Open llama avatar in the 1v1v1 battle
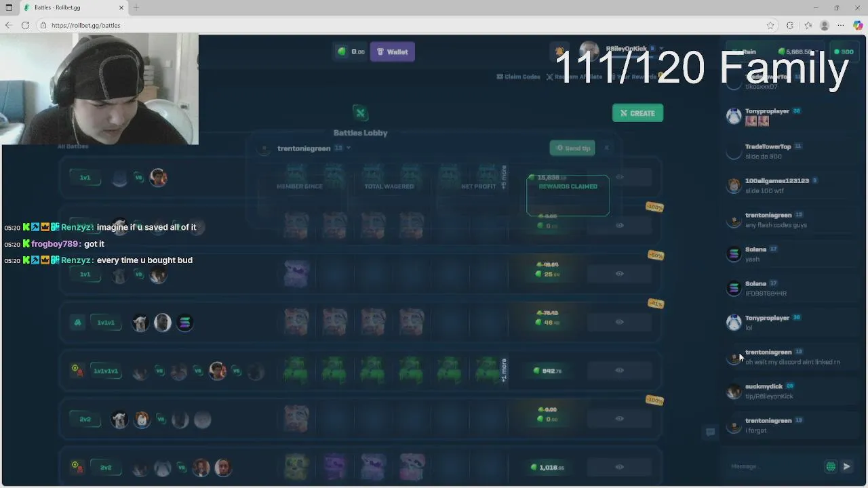868x488 pixels. click(x=140, y=323)
